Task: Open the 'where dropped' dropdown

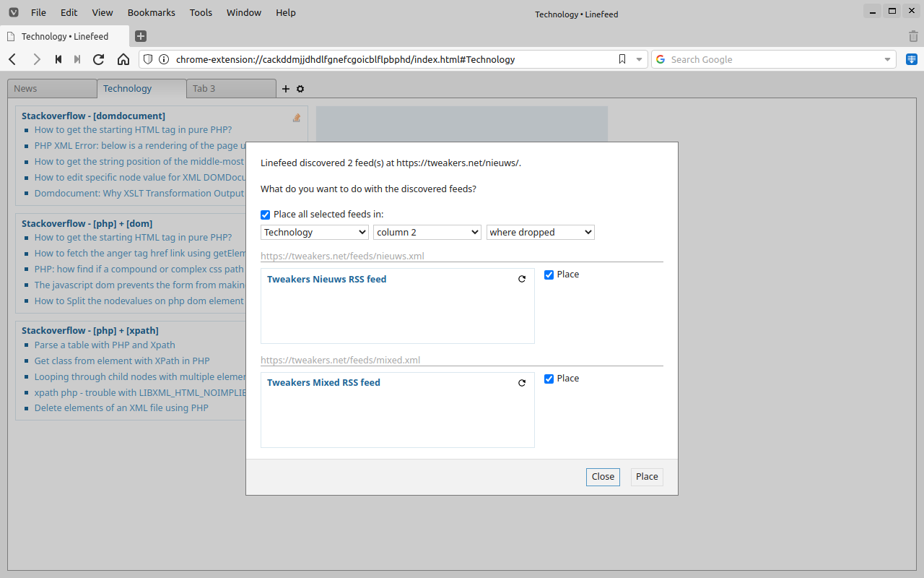Action: coord(541,232)
